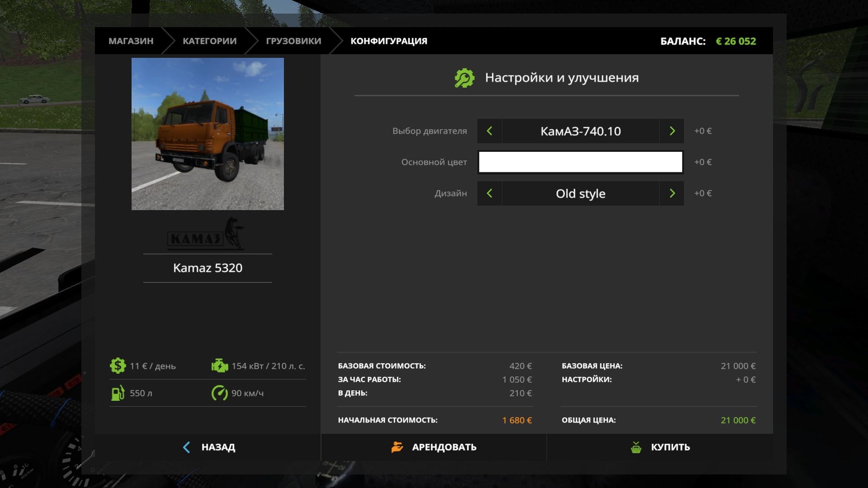The height and width of the screenshot is (488, 868).
Task: Open the white main color swatch
Action: click(580, 162)
